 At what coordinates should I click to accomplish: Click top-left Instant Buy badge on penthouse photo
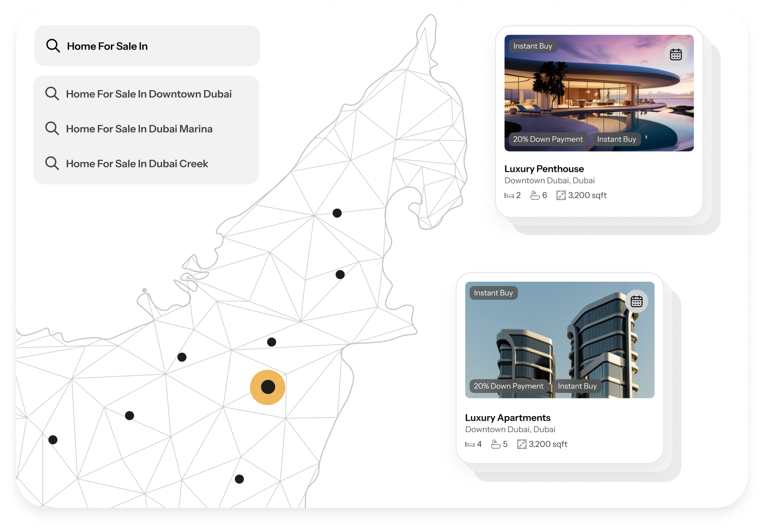(x=532, y=46)
